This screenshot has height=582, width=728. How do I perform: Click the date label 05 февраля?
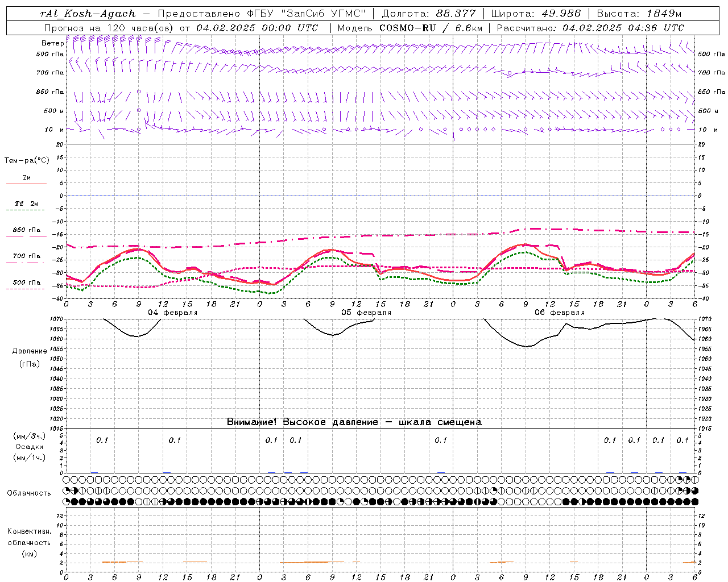click(x=366, y=313)
